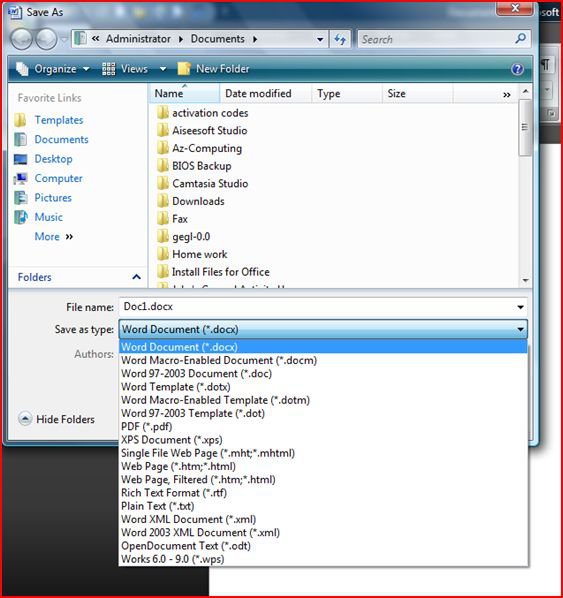Open the Organize dropdown arrow
This screenshot has width=563, height=598.
coord(86,69)
